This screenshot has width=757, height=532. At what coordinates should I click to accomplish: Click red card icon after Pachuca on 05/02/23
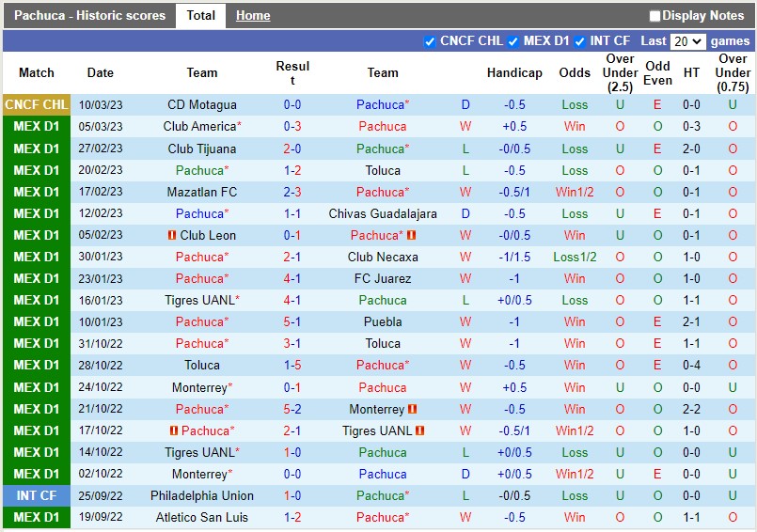tap(411, 235)
